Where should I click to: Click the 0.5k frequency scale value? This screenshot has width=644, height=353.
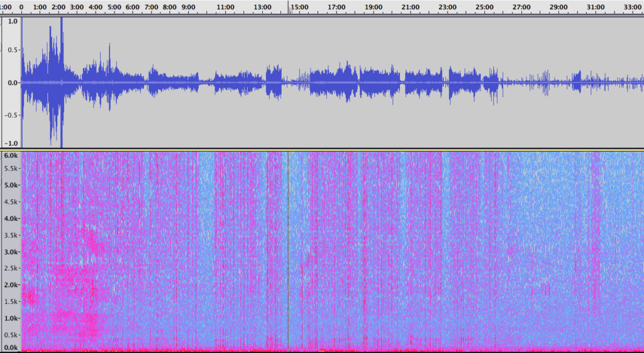11,335
